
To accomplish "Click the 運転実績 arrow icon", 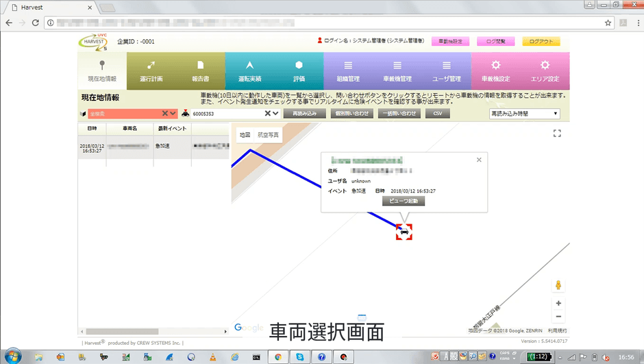I will point(250,65).
